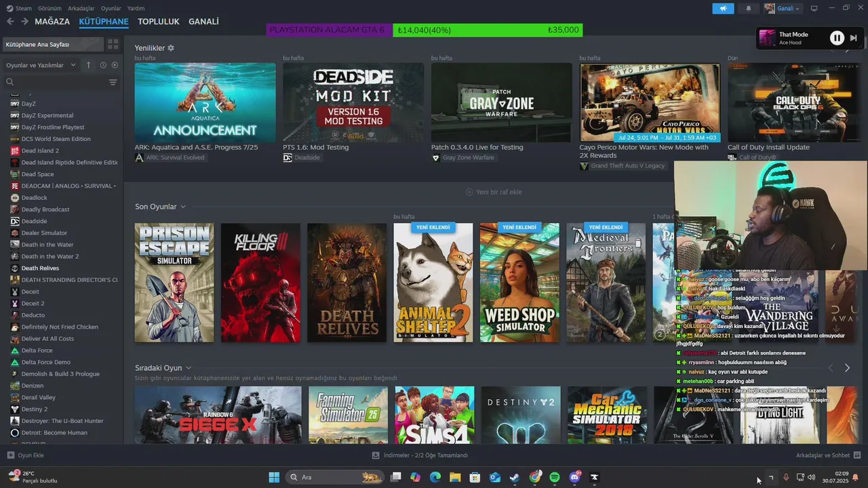The width and height of the screenshot is (868, 488).
Task: Go forward with the right arrow navigation
Action: [24, 22]
